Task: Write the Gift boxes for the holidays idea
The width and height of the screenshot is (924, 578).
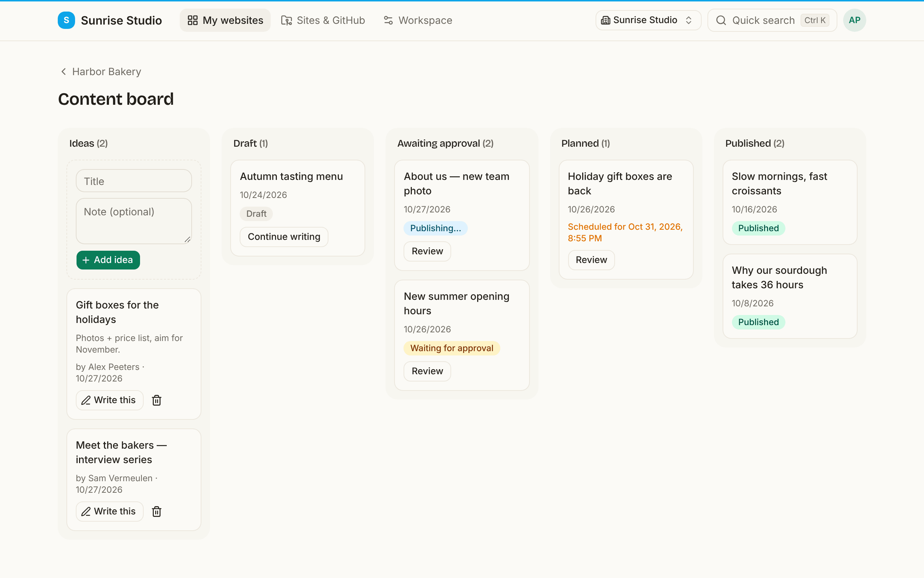Action: click(109, 400)
